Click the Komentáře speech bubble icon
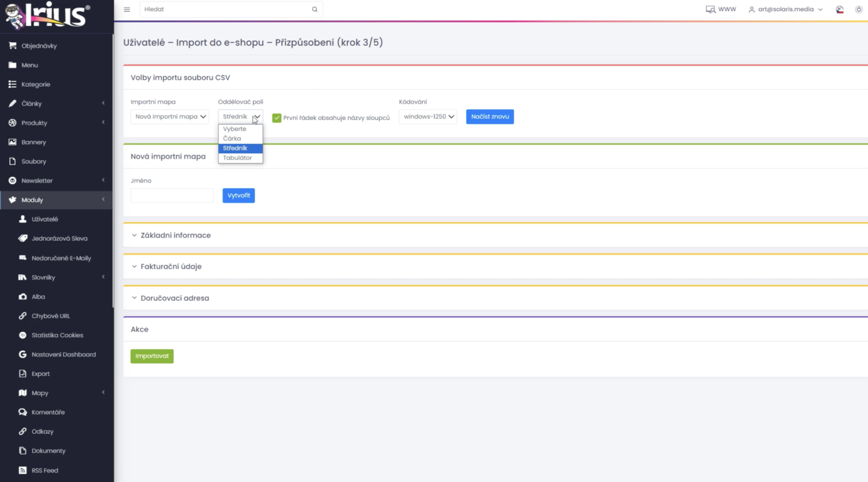The height and width of the screenshot is (482, 868). tap(23, 412)
